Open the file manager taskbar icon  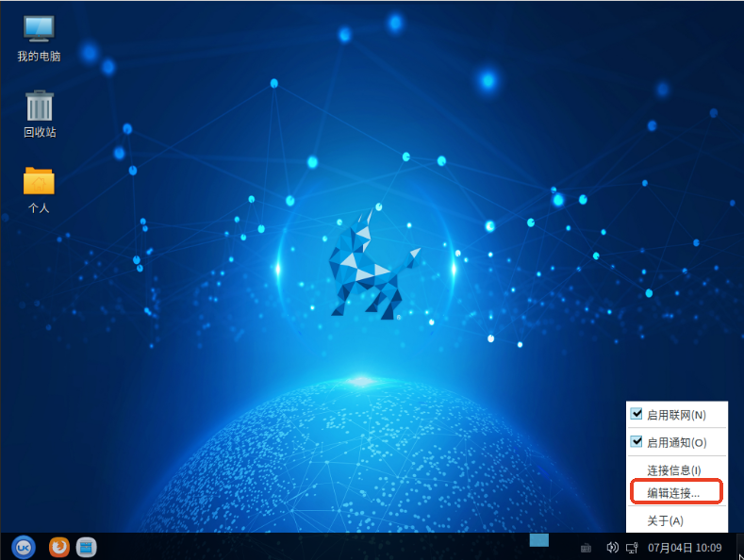tap(87, 547)
